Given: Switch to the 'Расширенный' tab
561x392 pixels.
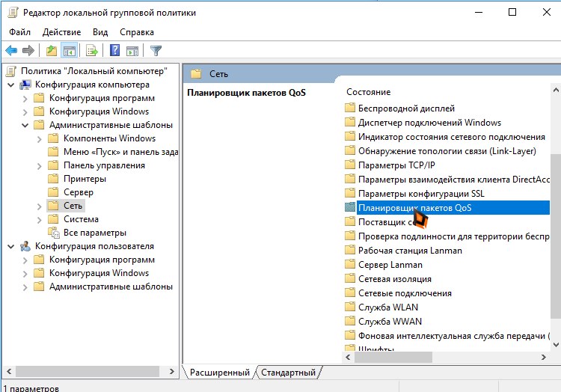Looking at the screenshot, I should [220, 373].
